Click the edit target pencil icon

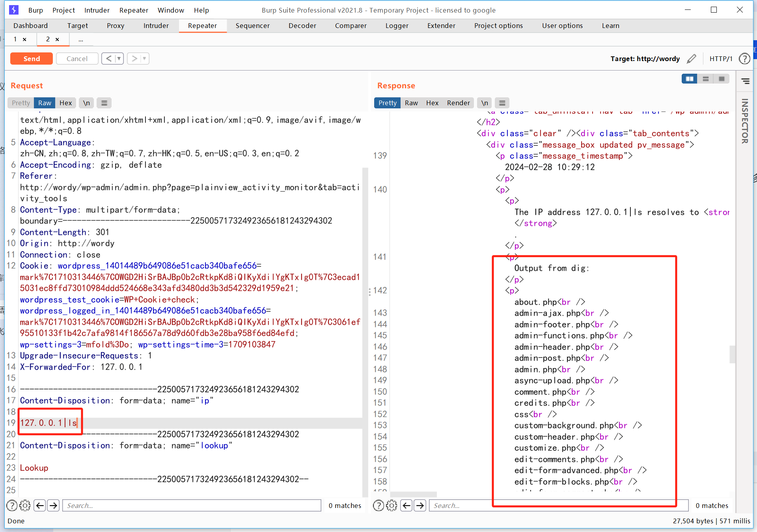click(692, 59)
